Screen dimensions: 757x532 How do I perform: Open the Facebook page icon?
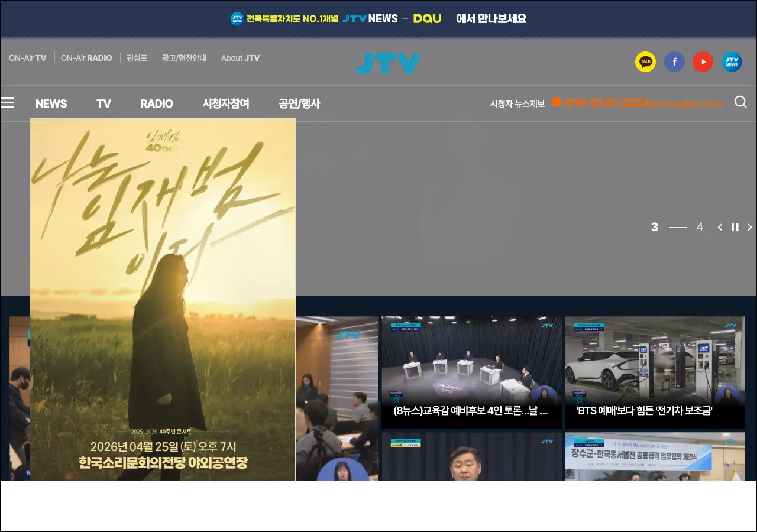pyautogui.click(x=674, y=61)
